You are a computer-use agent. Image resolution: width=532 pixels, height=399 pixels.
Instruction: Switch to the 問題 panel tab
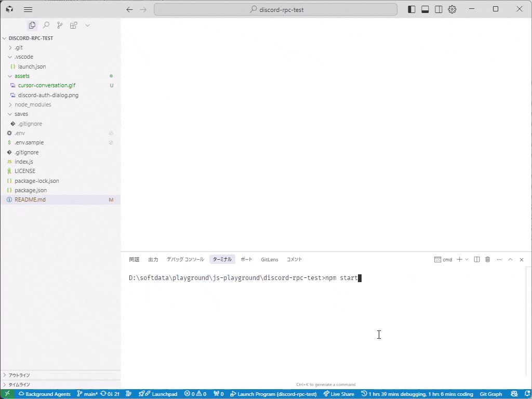(x=134, y=259)
